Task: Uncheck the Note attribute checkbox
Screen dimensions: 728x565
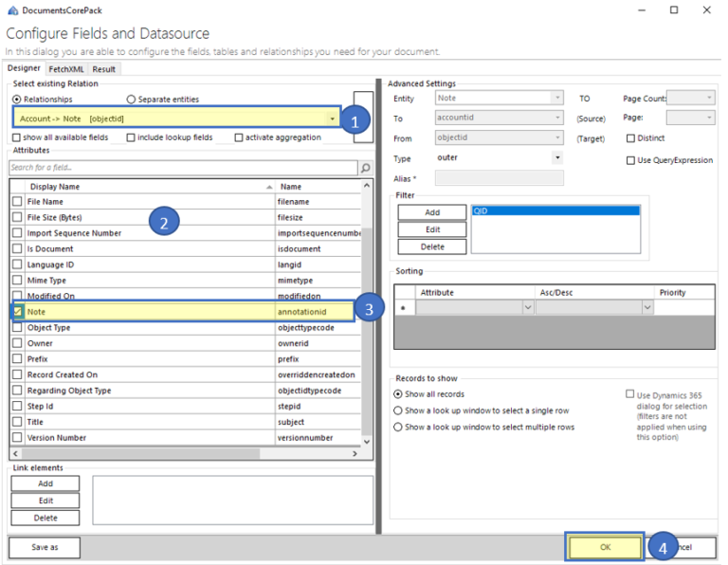Action: click(17, 312)
